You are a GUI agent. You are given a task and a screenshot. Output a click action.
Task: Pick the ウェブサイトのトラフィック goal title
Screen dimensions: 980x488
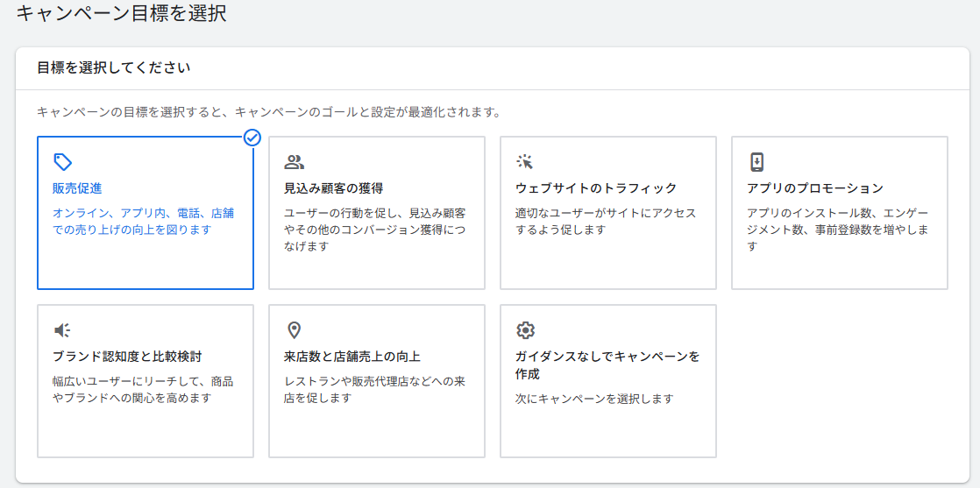(x=596, y=188)
